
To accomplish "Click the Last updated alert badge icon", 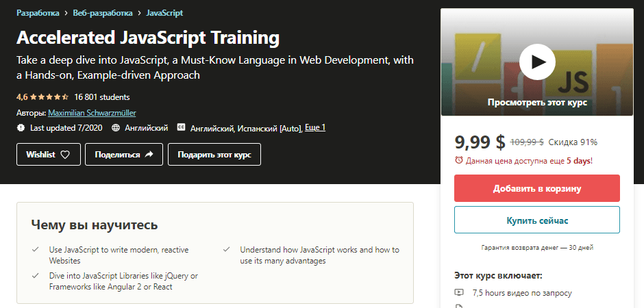I will pyautogui.click(x=21, y=128).
